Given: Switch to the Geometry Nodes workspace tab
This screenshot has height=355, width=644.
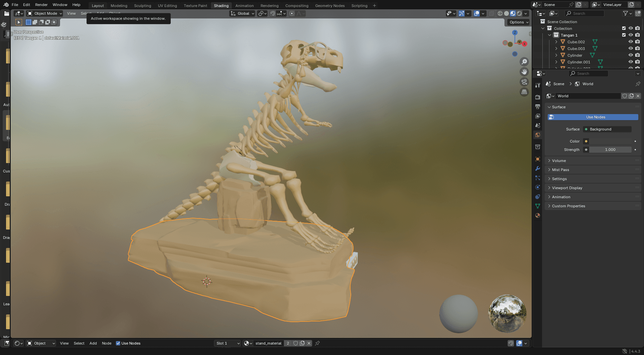Looking at the screenshot, I should 329,6.
